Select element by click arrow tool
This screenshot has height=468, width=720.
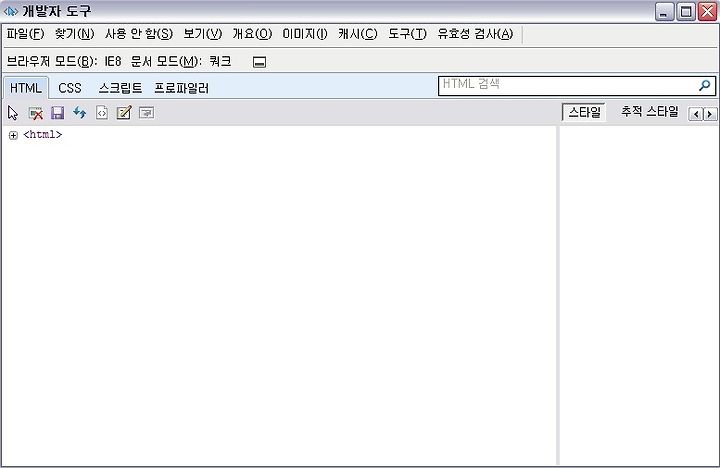pos(13,113)
